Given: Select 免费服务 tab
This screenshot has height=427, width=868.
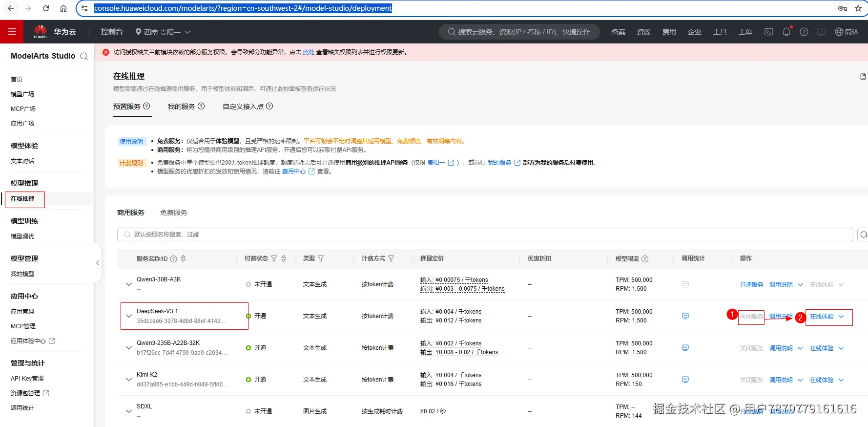Looking at the screenshot, I should tap(174, 213).
